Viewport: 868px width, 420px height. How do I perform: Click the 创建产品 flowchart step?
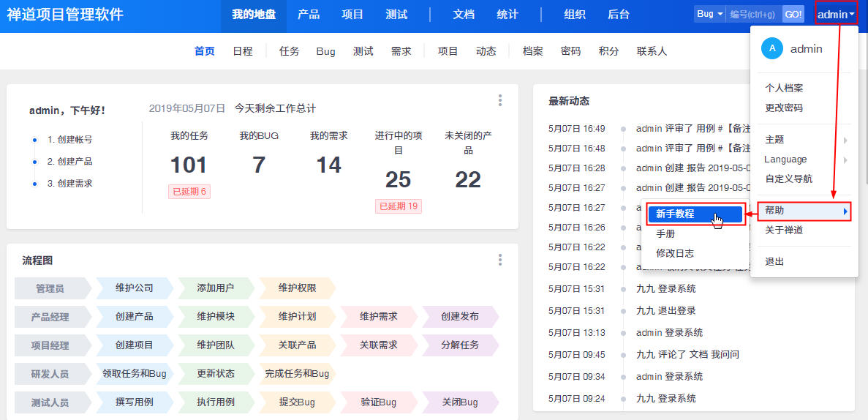(135, 316)
